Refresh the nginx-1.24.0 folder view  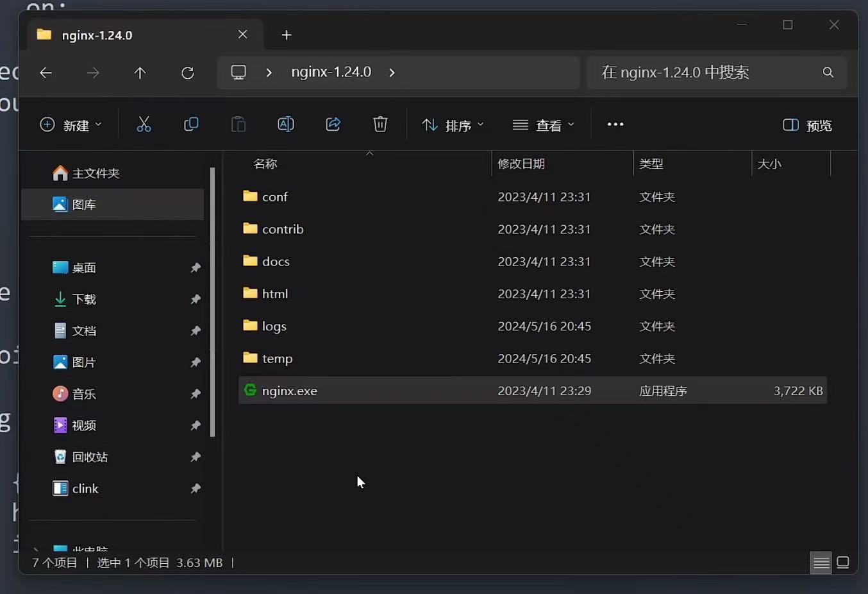tap(187, 73)
